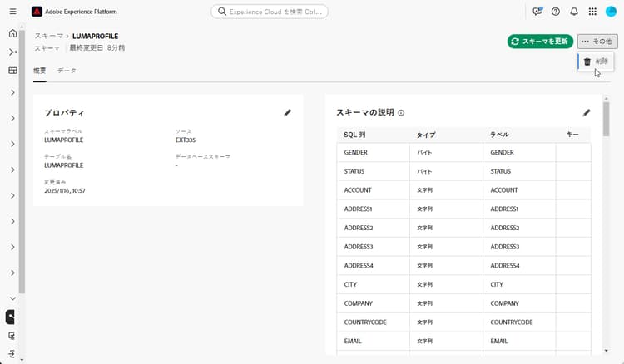Click the LUMAPROFILE page title
The image size is (624, 364).
point(95,37)
